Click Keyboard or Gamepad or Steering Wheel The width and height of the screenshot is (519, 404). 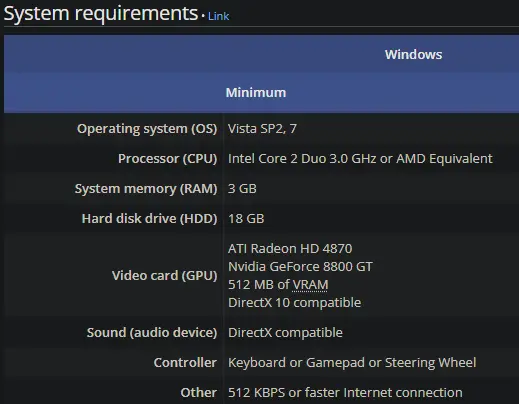[352, 363]
